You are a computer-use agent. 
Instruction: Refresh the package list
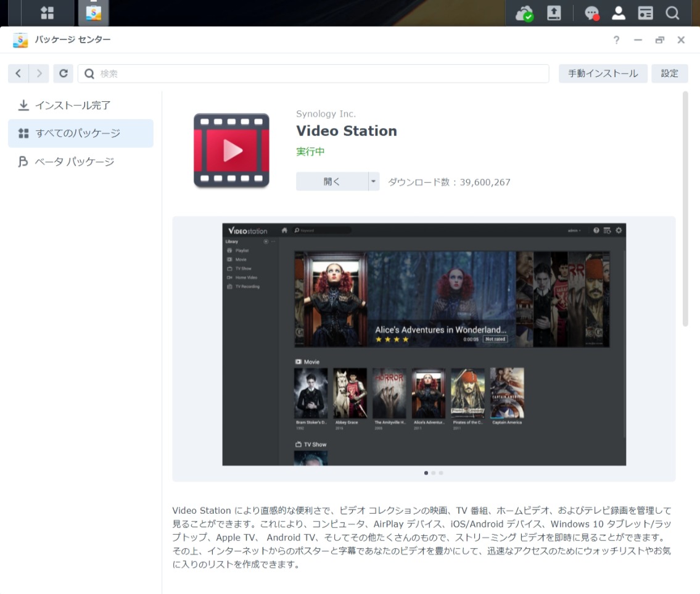(64, 73)
